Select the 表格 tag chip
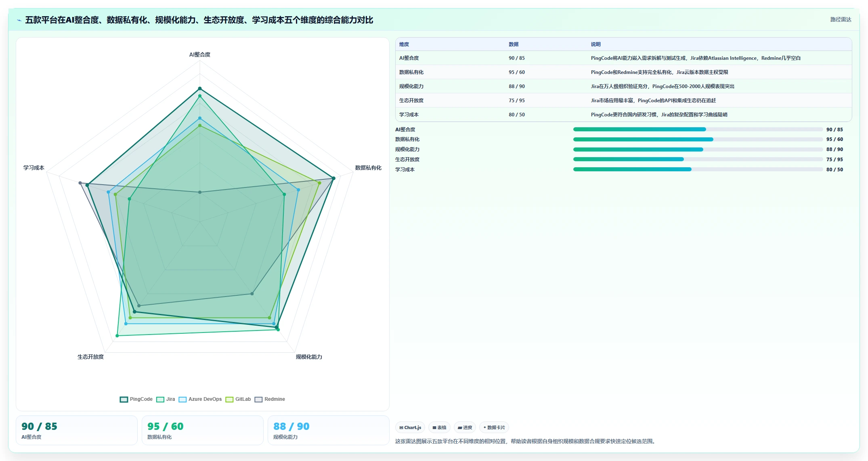Viewport: 868px width, 461px height. click(x=440, y=427)
